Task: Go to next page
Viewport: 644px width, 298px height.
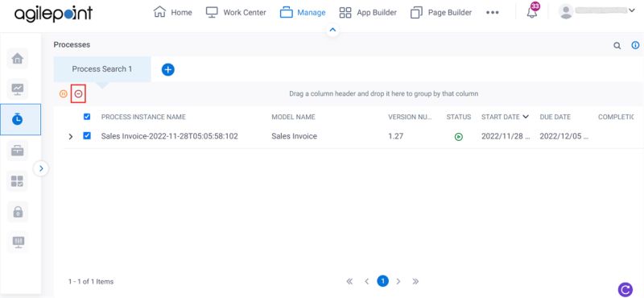Action: pos(398,282)
